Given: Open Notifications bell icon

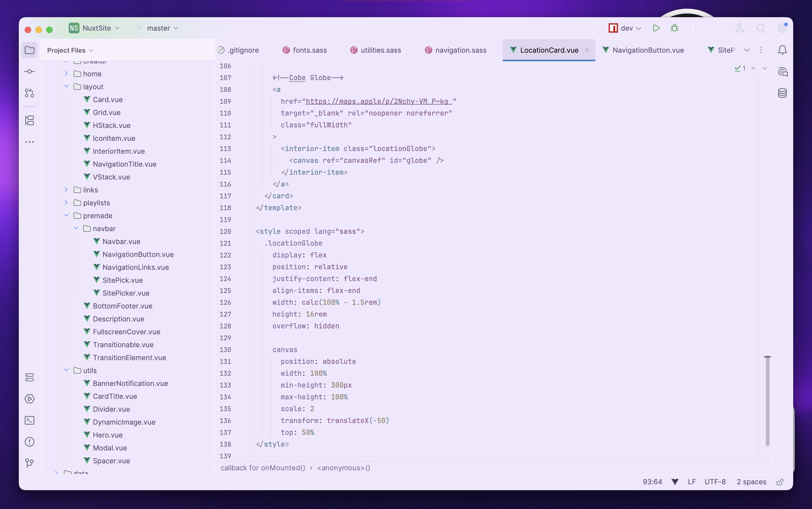Looking at the screenshot, I should [782, 50].
